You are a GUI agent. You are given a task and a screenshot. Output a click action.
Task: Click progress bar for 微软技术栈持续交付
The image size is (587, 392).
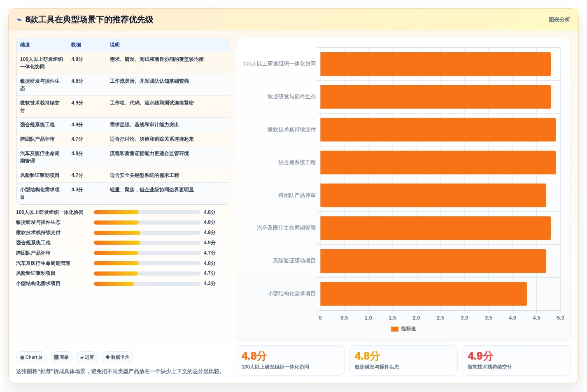[147, 233]
